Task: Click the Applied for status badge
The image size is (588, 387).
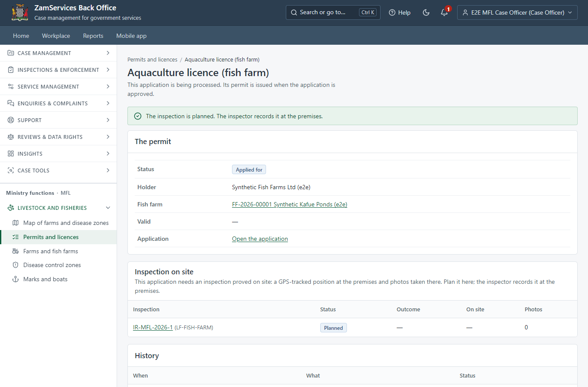Action: 249,169
